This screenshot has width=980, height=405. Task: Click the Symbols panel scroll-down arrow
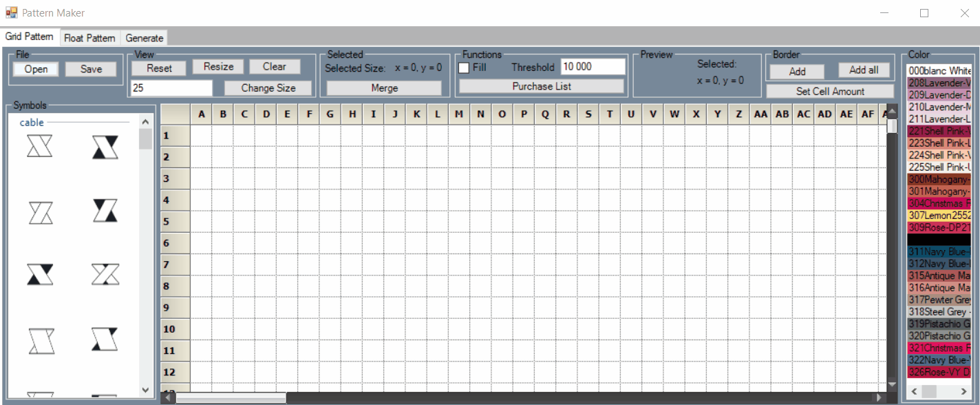tap(145, 390)
